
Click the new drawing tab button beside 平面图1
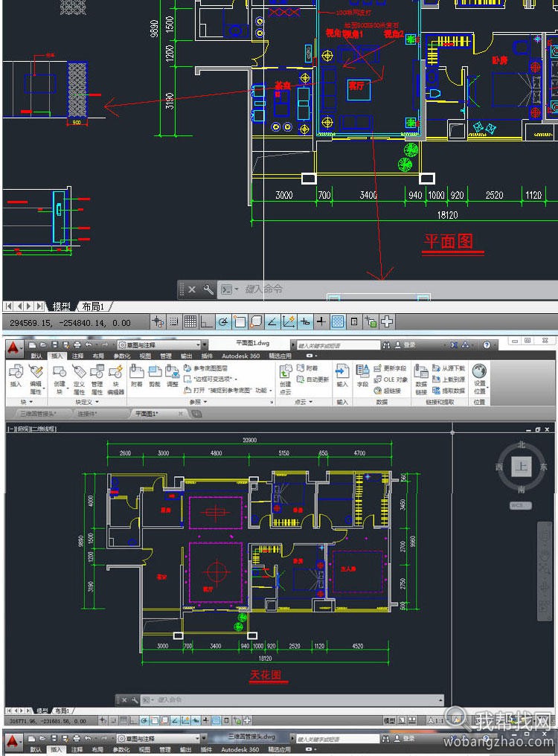(x=196, y=414)
